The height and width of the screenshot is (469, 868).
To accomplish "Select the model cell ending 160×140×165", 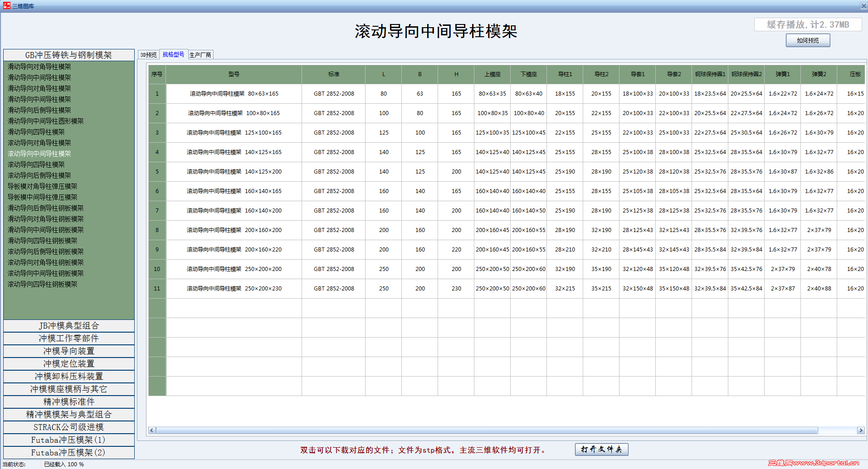I will click(234, 191).
